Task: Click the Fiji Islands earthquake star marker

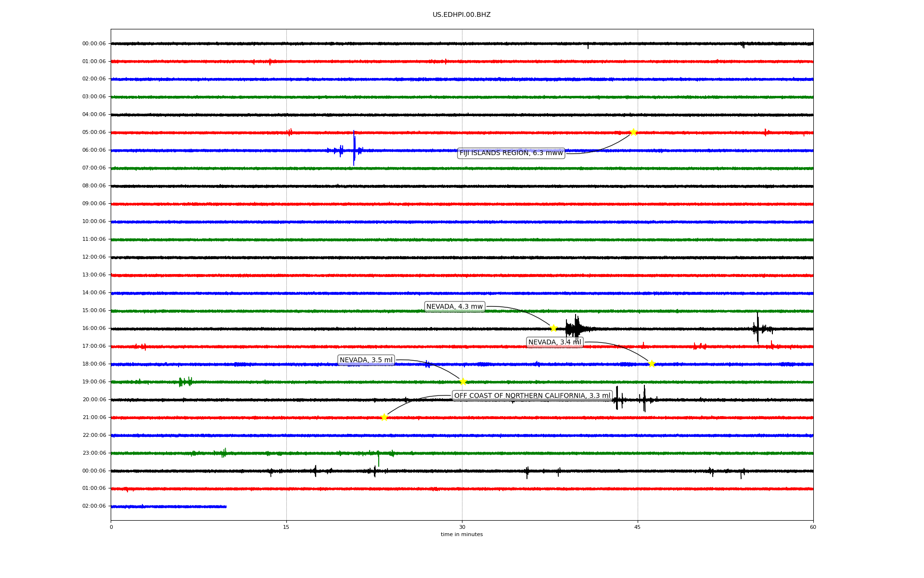Action: (633, 132)
